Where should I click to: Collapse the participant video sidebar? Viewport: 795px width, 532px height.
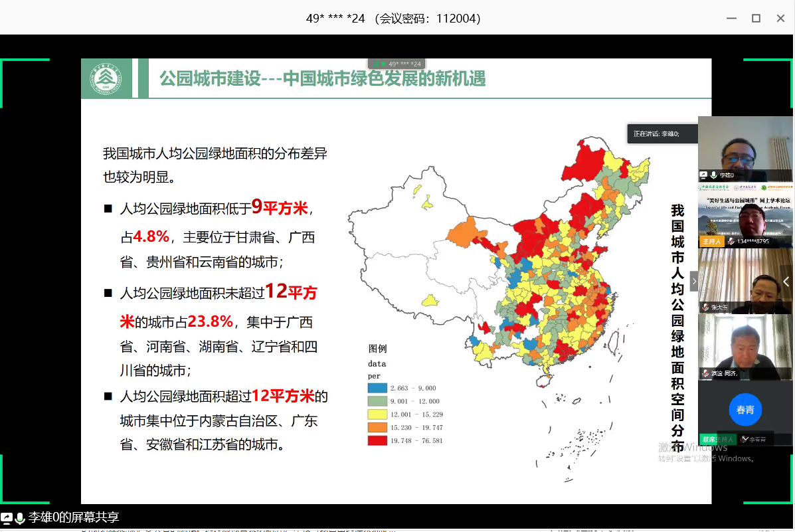coord(694,282)
